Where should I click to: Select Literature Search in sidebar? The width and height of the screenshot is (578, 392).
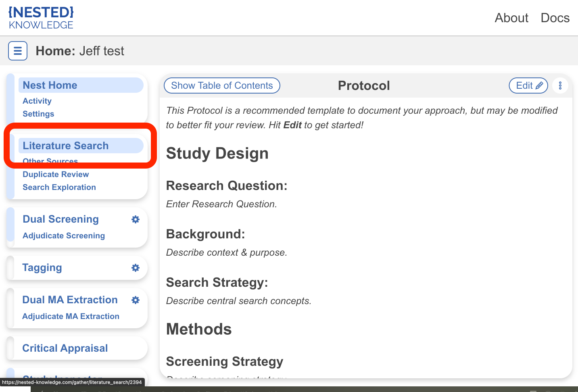tap(66, 146)
